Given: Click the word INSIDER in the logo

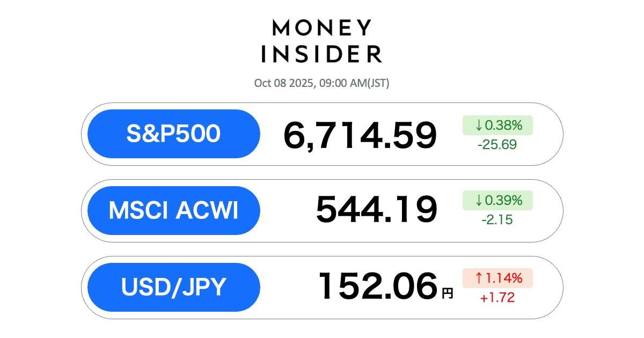Looking at the screenshot, I should [321, 54].
